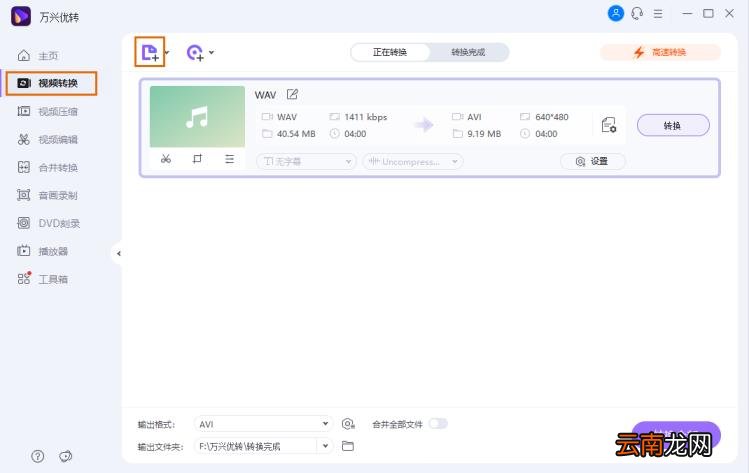The height and width of the screenshot is (473, 749).
Task: Open 视频编辑 in the sidebar
Action: click(x=47, y=140)
